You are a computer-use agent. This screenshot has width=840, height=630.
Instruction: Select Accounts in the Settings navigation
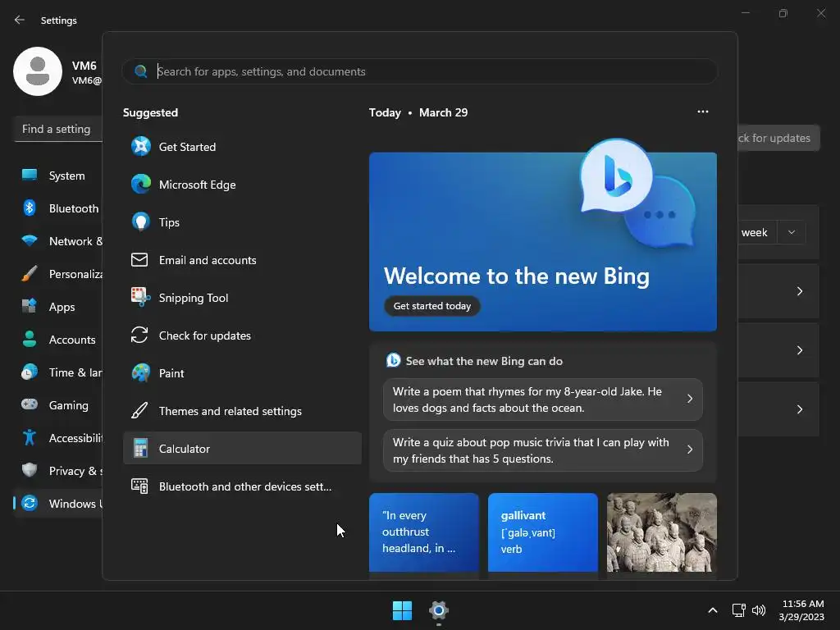click(x=58, y=339)
